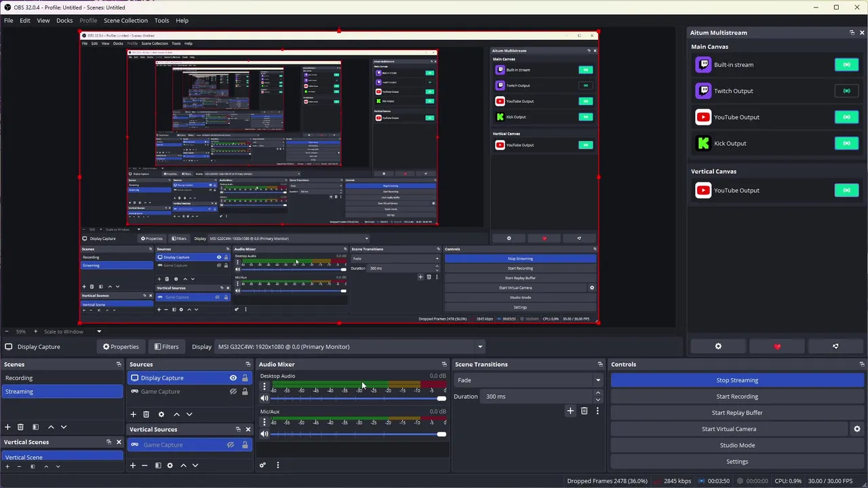Mute Mic/Aux speaker icon
This screenshot has width=868, height=488.
click(264, 434)
